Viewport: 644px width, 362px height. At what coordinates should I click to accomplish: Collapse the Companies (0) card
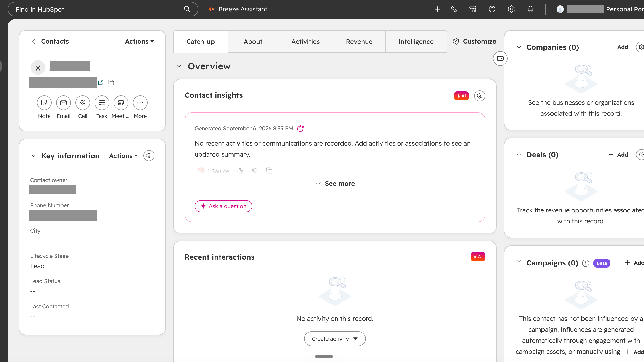519,47
